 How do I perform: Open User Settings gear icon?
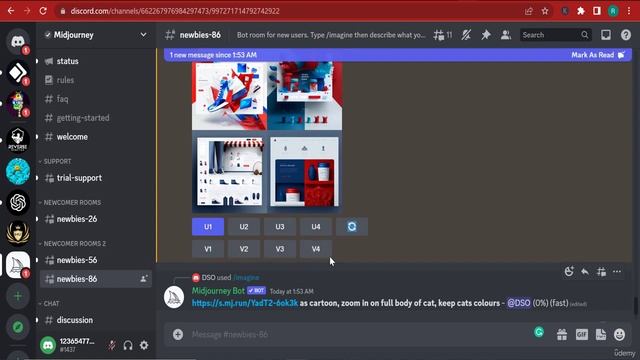pyautogui.click(x=144, y=345)
